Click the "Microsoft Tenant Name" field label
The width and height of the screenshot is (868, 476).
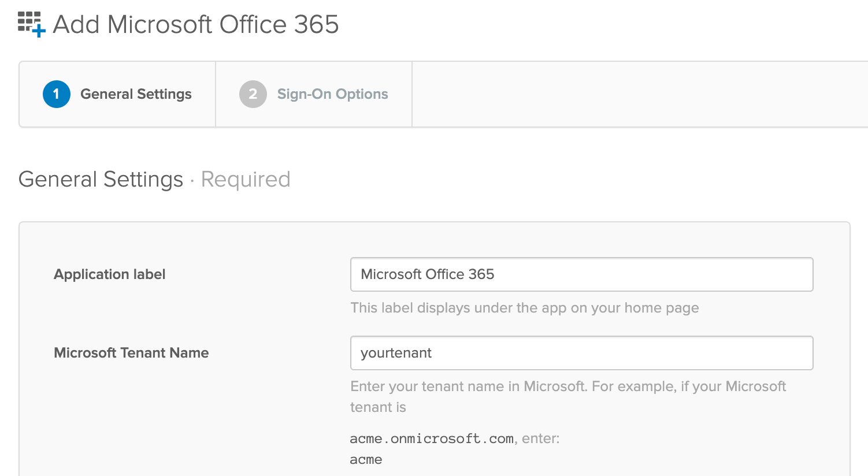tap(131, 353)
